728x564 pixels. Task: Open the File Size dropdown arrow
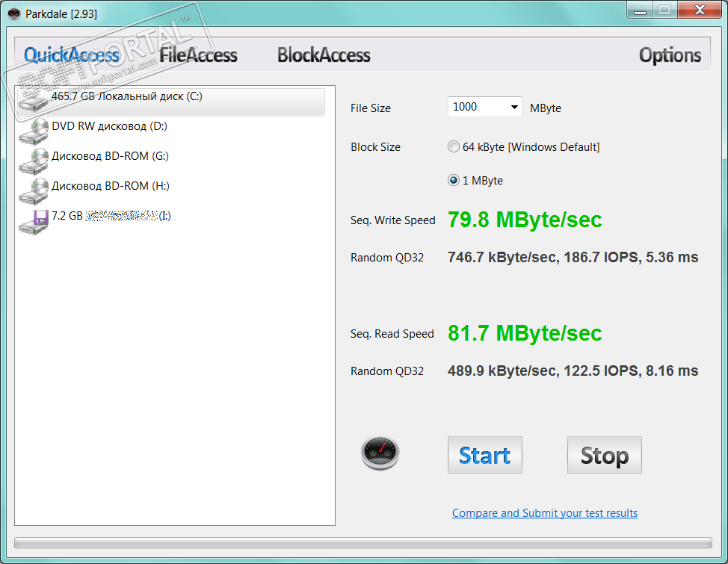click(514, 108)
